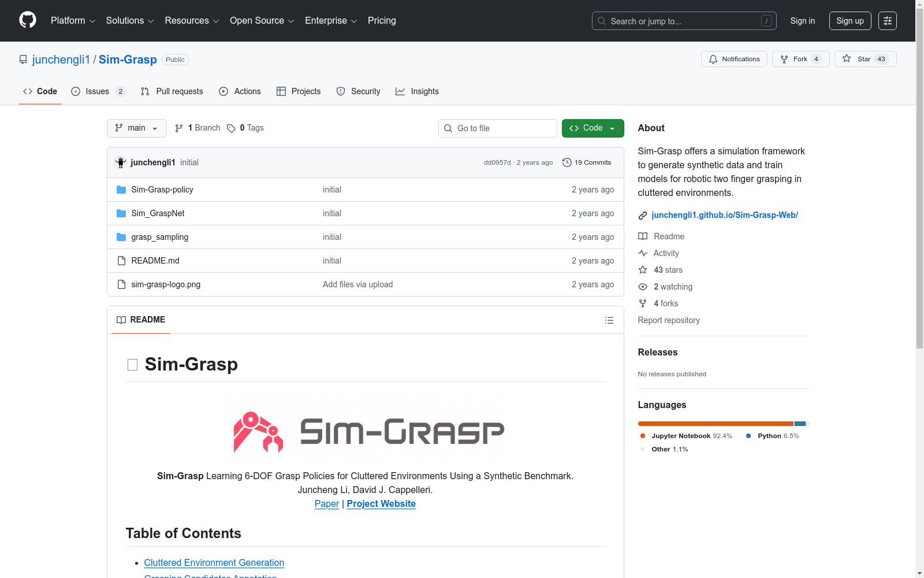
Task: Click the Sim-Grasp-policy folder icon
Action: (121, 190)
